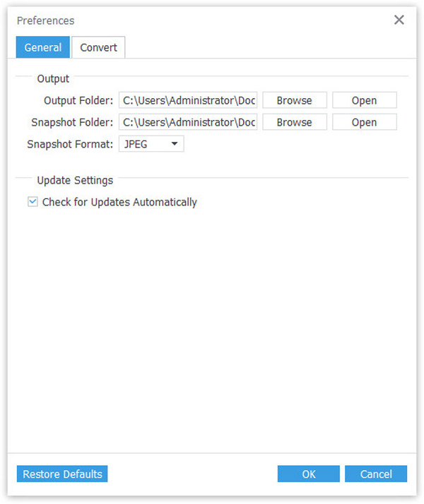Screen dimensions: 424x504
Task: Click the 'Snapshot Format:' label
Action: coord(70,144)
